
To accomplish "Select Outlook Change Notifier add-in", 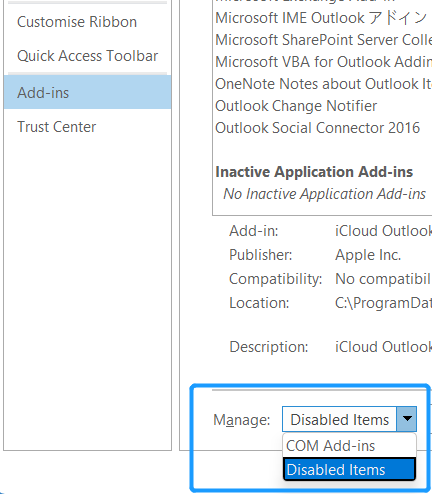I will (323, 106).
